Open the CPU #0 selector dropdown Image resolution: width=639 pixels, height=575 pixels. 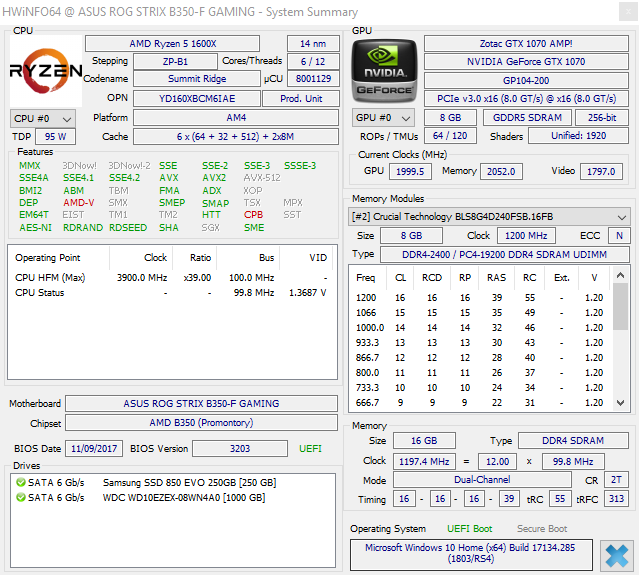click(x=42, y=119)
